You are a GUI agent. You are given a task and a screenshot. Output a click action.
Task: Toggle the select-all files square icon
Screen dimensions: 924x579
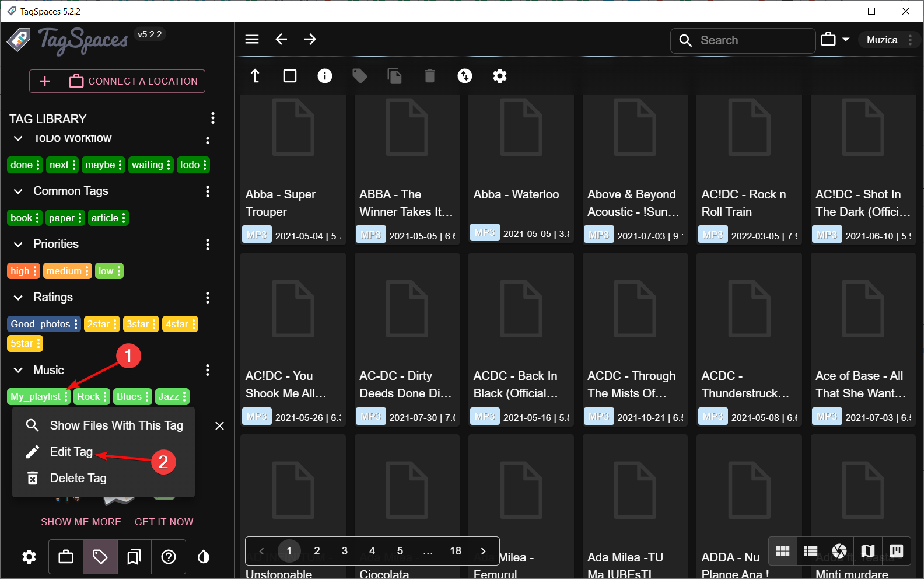click(x=290, y=76)
